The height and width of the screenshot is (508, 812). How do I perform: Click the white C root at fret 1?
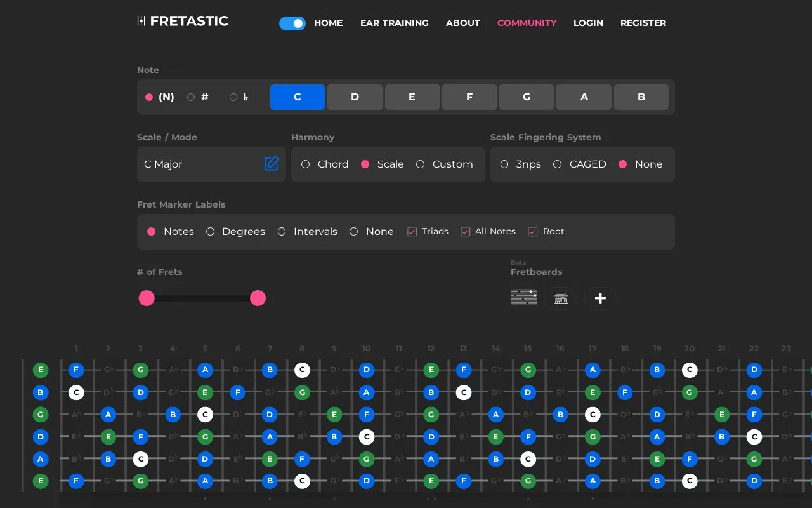coord(76,392)
